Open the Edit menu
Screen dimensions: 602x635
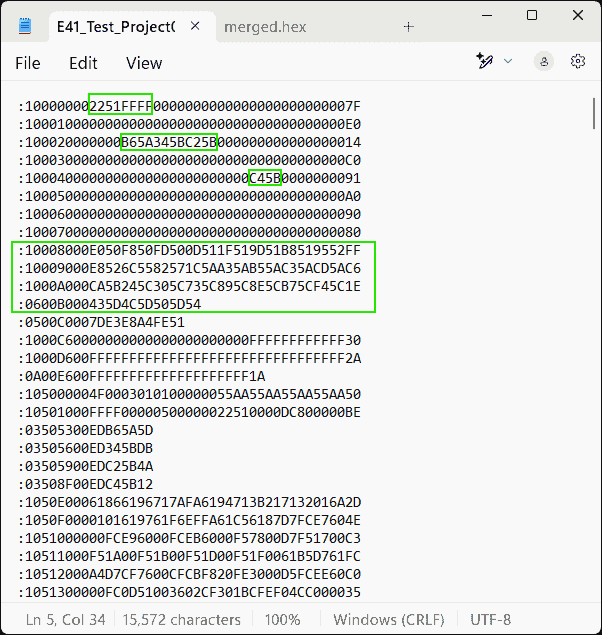click(83, 63)
